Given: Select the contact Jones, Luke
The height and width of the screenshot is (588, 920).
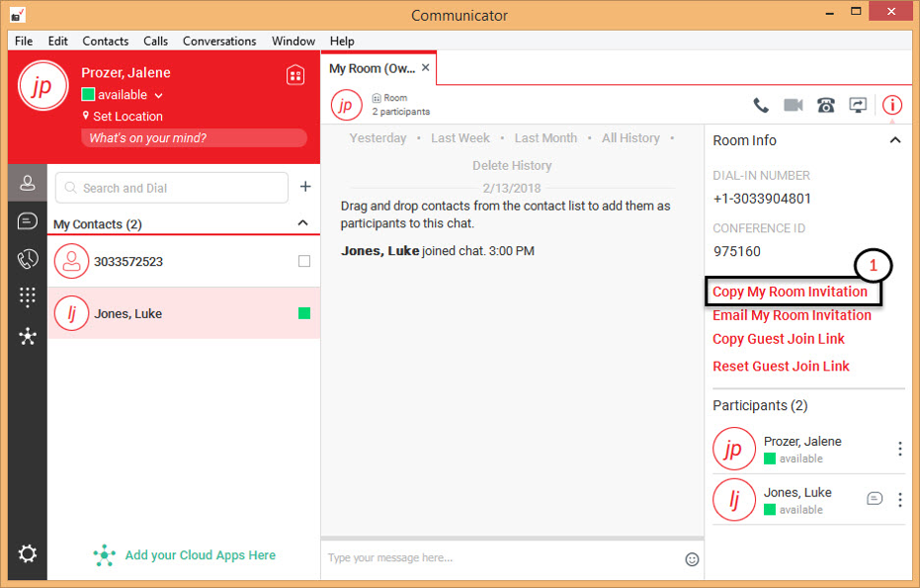Looking at the screenshot, I should [x=184, y=313].
